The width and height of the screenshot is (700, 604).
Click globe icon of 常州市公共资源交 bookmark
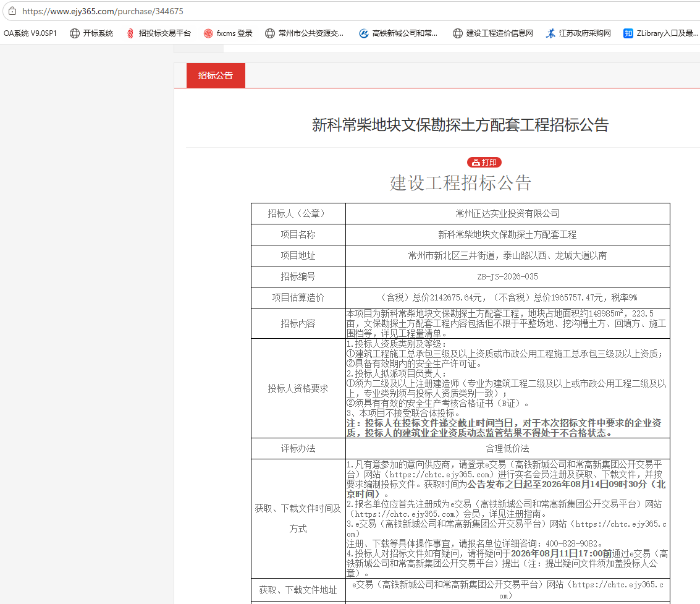tap(269, 33)
